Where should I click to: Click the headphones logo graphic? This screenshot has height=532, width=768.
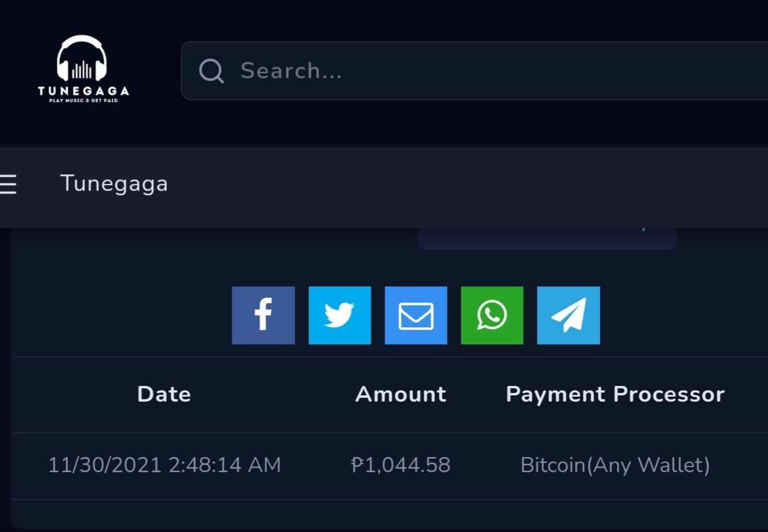[x=82, y=58]
